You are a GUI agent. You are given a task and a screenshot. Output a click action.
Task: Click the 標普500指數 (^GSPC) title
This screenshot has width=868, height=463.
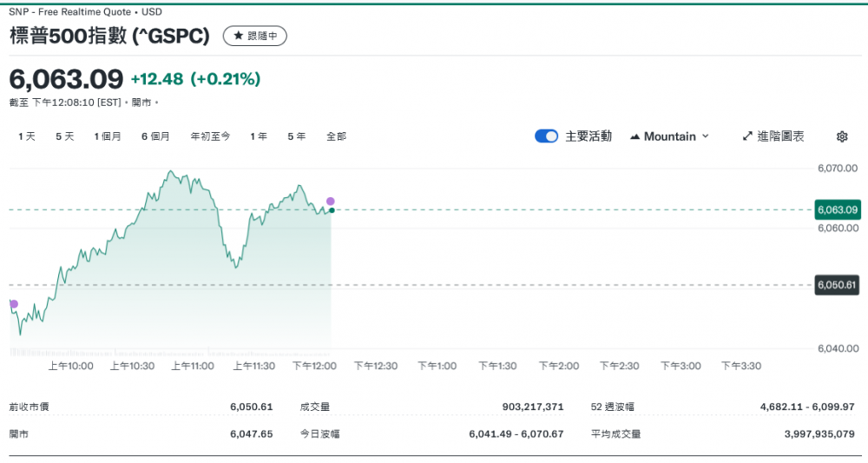109,36
